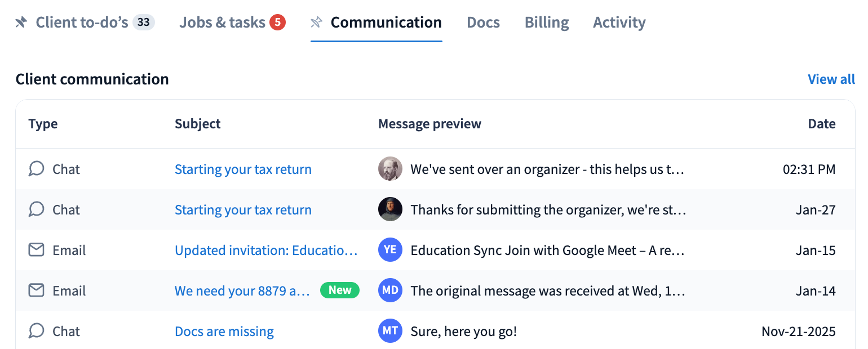Click chat icon in Docs are missing row

point(36,331)
